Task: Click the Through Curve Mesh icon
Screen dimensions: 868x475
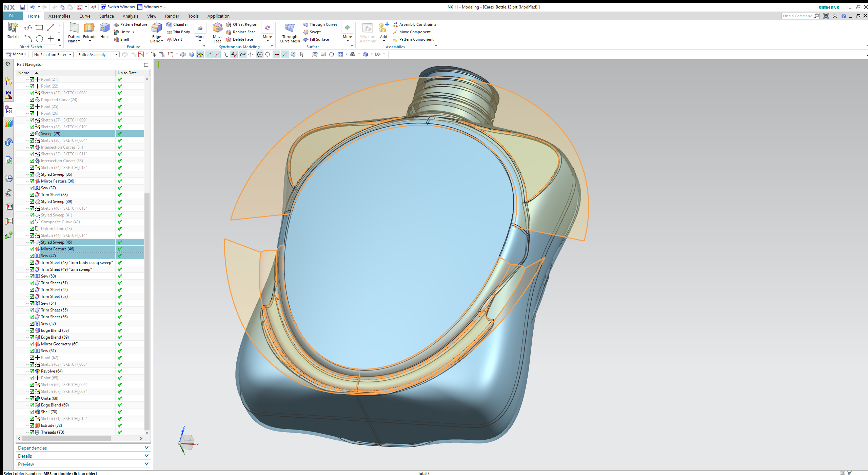Action: pyautogui.click(x=290, y=30)
